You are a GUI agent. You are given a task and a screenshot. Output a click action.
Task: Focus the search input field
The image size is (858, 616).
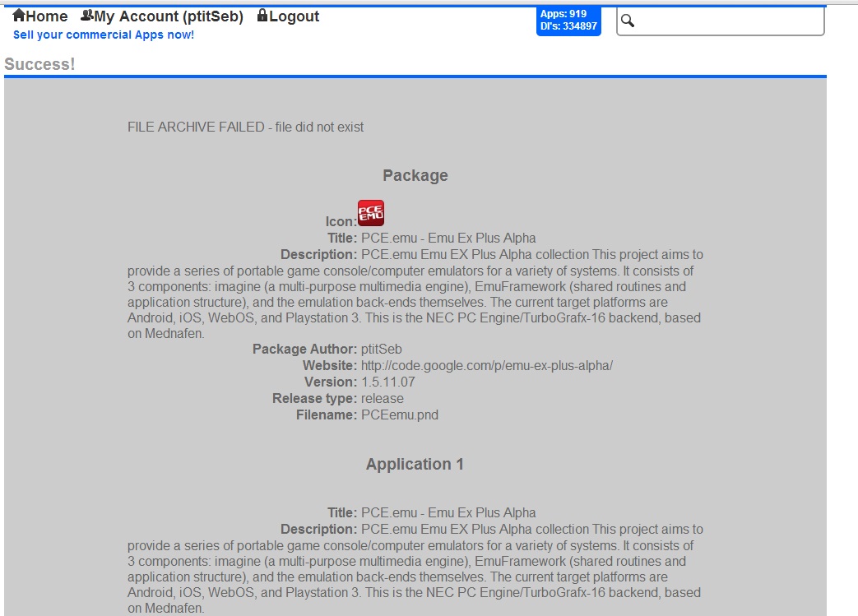pyautogui.click(x=728, y=21)
